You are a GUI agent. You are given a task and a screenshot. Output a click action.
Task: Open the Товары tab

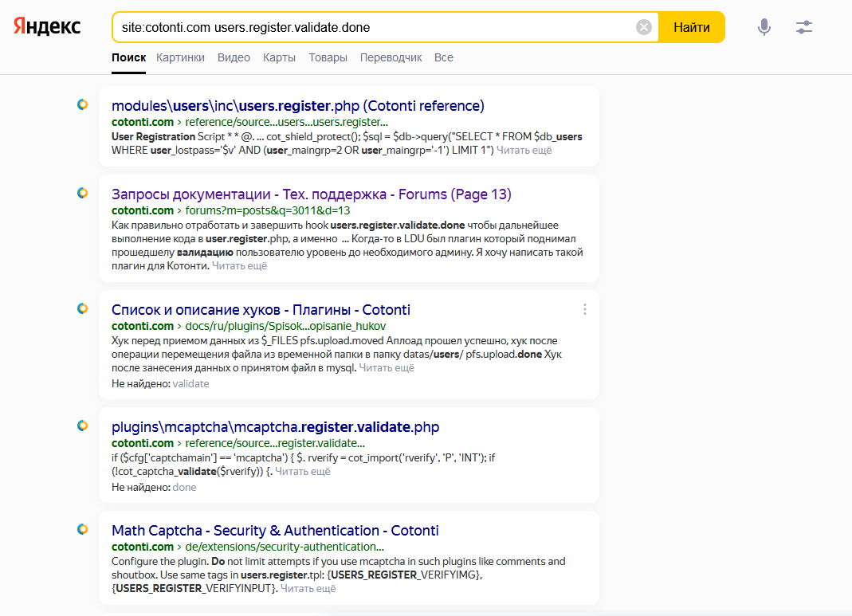[x=328, y=57]
